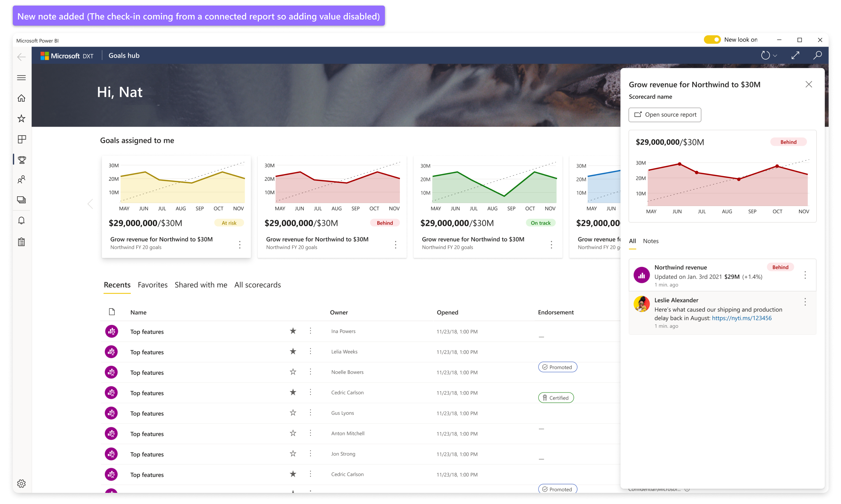The image size is (841, 504).
Task: Open Shared with me people icon
Action: 21,179
